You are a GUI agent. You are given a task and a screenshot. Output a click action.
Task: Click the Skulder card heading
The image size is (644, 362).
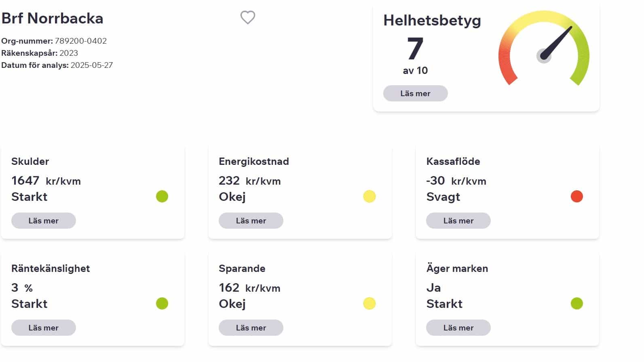coord(30,161)
